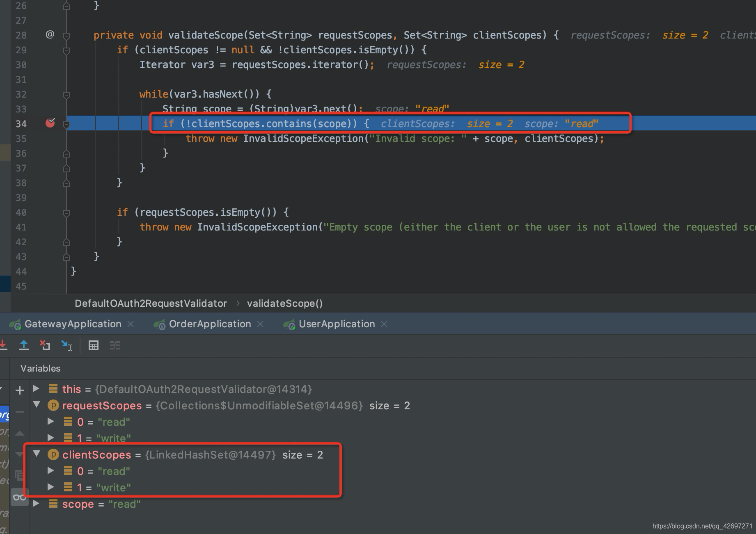
Task: Expand clientScopes element 0 = "read"
Action: coord(51,470)
